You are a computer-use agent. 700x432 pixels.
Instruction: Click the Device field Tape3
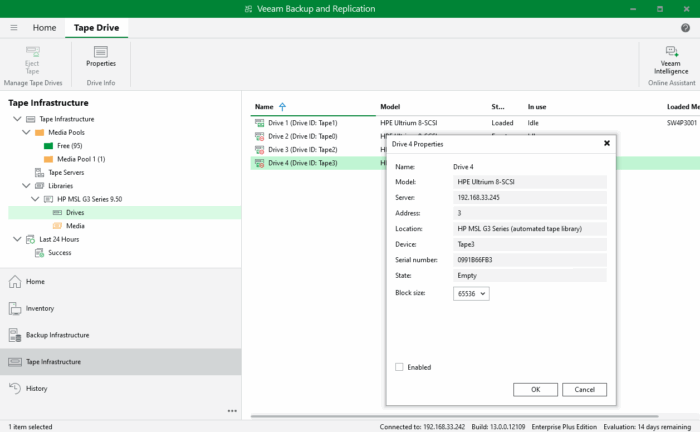click(530, 244)
